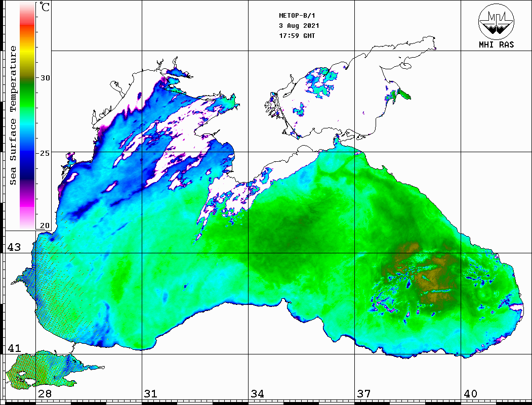
Task: Click the 'Sea Surface Temperature' vertical legend title
Action: (x=13, y=115)
